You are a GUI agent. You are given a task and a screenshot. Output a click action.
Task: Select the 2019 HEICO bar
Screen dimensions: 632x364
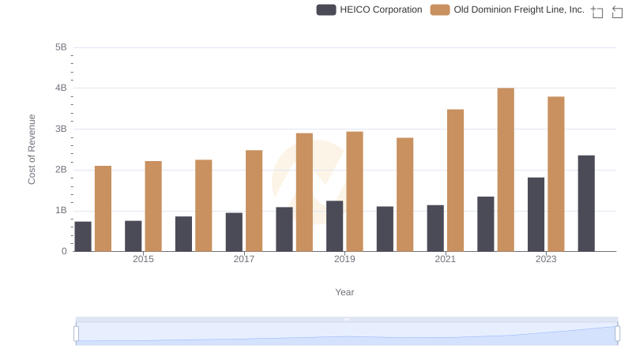(x=334, y=227)
